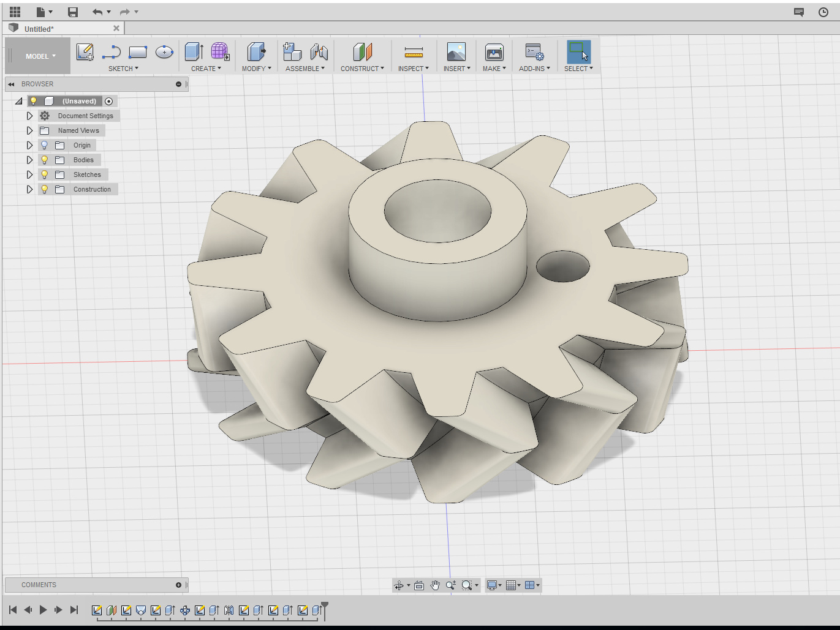
Task: Collapse the (Unsaved) root component tree
Action: click(19, 101)
